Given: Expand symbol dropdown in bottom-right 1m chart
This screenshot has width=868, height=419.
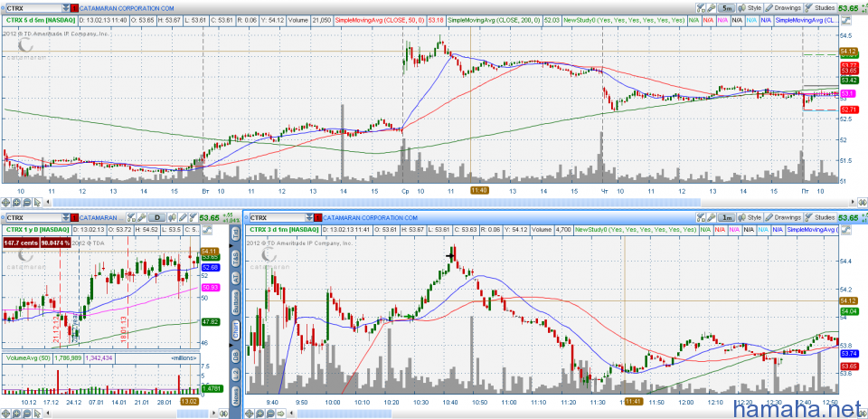Looking at the screenshot, I should (x=310, y=218).
